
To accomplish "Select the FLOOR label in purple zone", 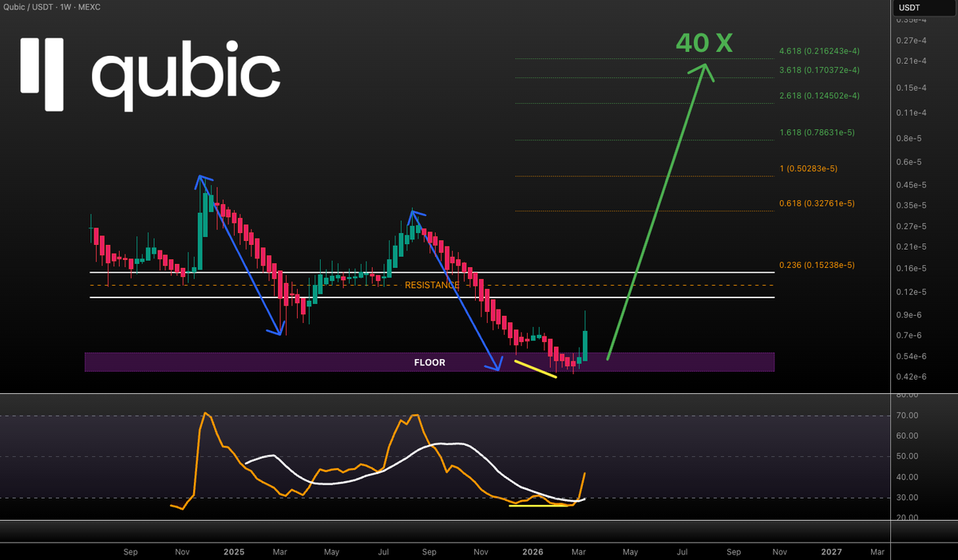I will 430,362.
